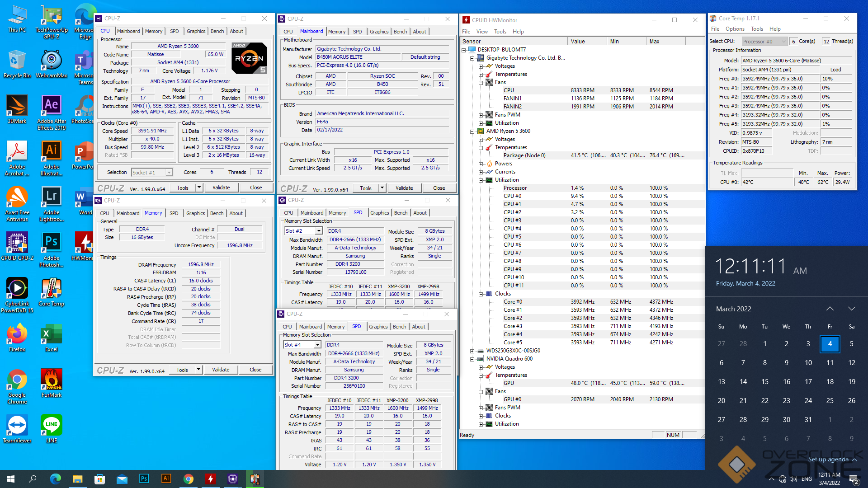
Task: Open the Slot #2 memory slot dropdown
Action: pyautogui.click(x=319, y=231)
